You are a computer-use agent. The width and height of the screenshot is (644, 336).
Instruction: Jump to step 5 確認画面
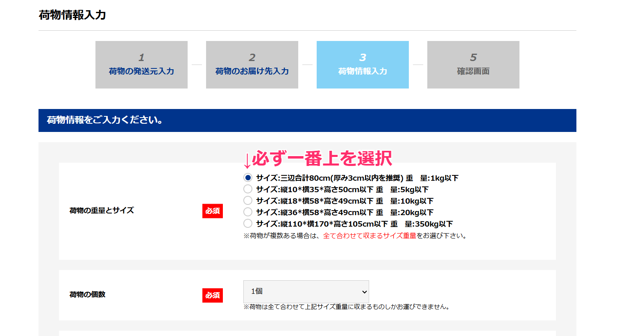pos(473,65)
